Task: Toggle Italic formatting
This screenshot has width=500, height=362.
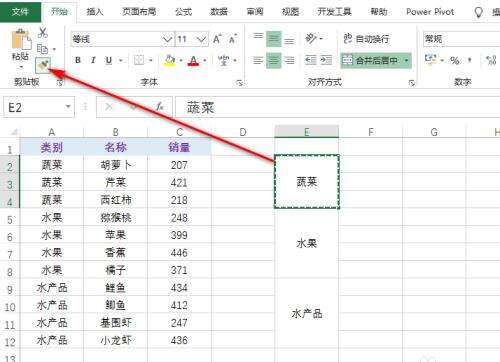Action: point(93,60)
